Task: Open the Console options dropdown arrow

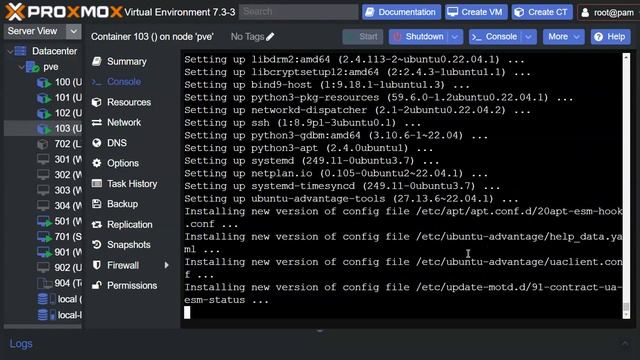Action: (529, 37)
